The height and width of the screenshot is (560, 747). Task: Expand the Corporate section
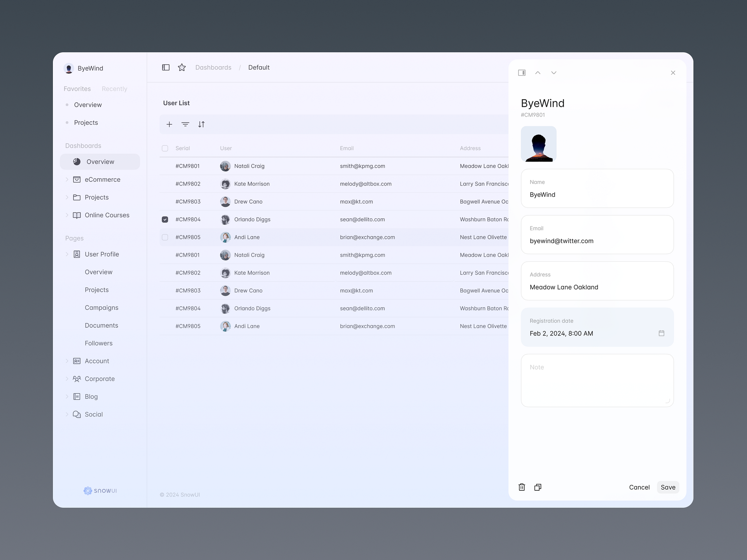(67, 379)
